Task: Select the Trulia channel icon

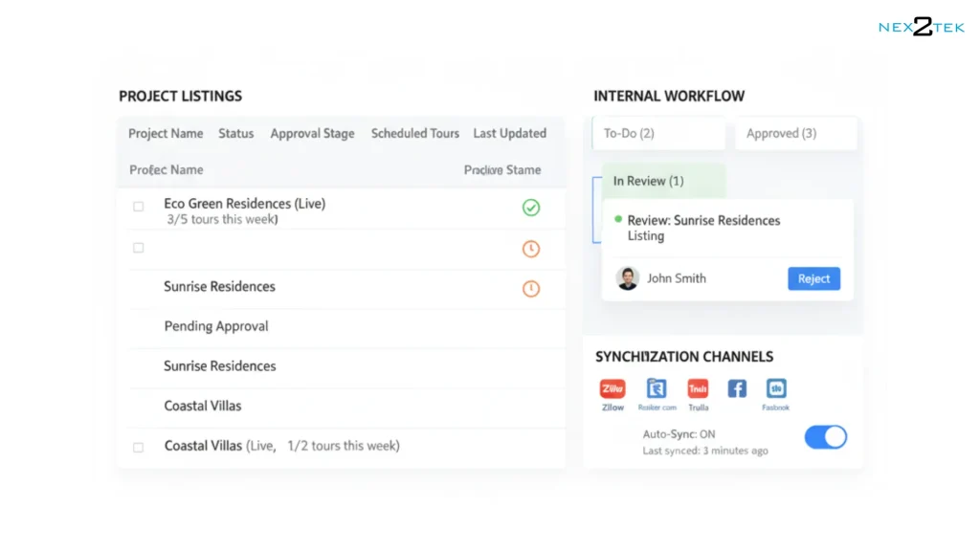Action: [698, 388]
